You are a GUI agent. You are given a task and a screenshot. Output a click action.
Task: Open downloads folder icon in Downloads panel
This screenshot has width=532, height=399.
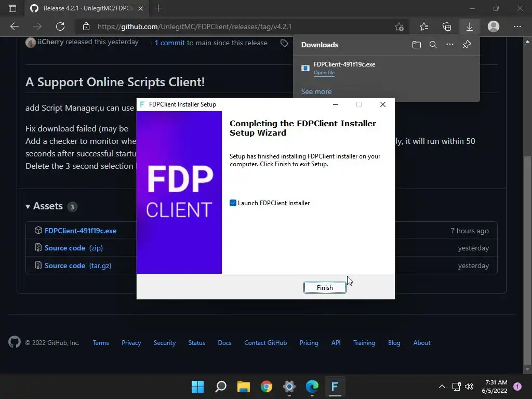pos(416,45)
